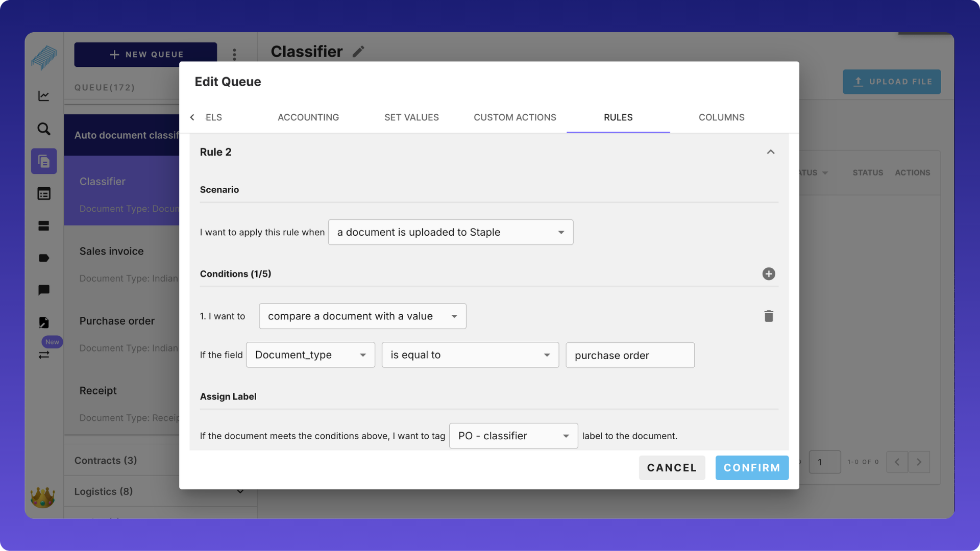The height and width of the screenshot is (551, 980).
Task: Switch to the Custom Actions tab
Action: tap(514, 117)
